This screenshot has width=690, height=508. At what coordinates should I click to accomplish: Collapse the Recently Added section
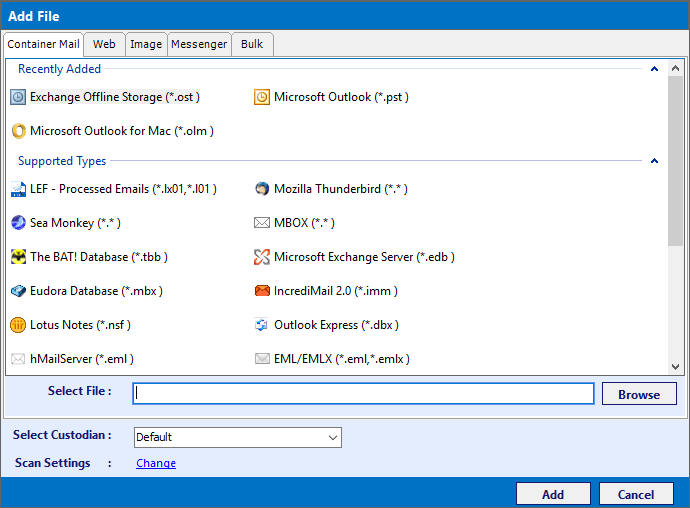654,69
